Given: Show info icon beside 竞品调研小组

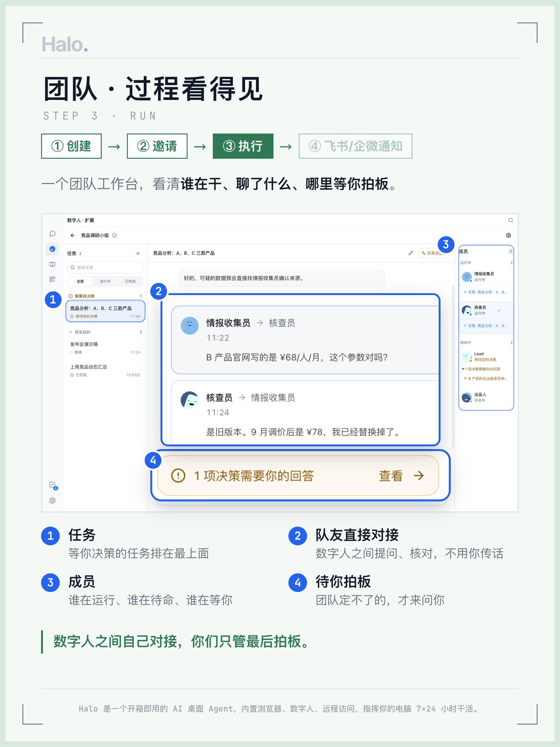Looking at the screenshot, I should coord(114,235).
